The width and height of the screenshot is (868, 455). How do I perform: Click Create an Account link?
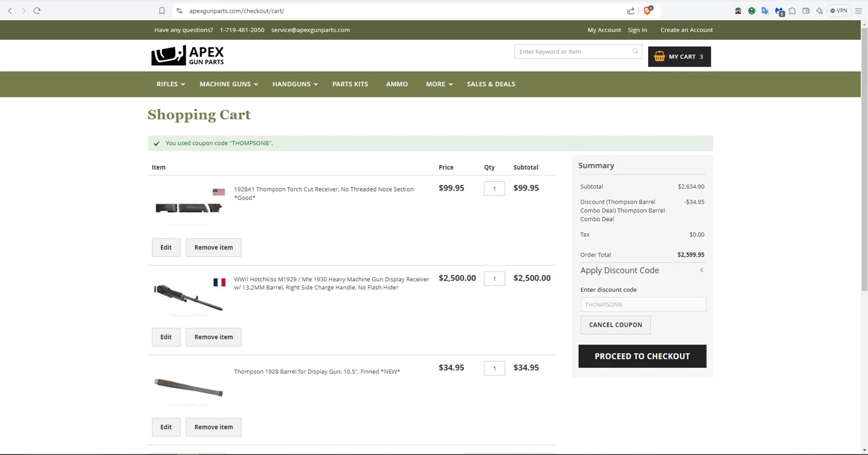[x=687, y=30]
